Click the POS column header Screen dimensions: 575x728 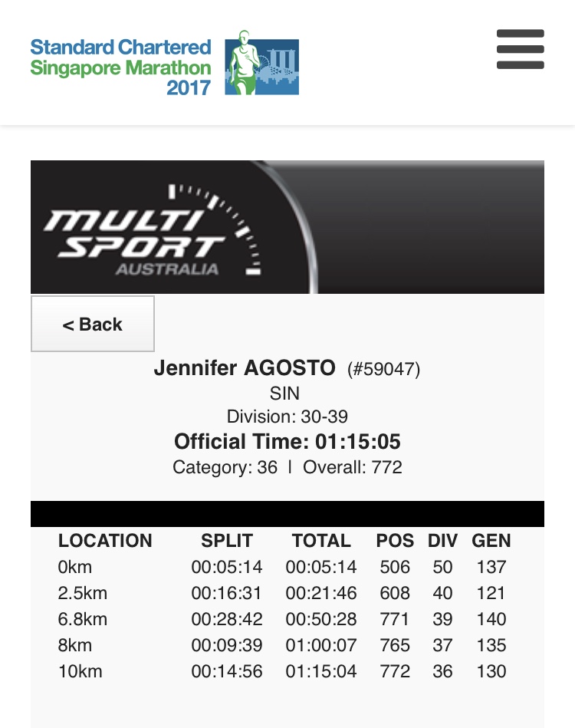click(395, 540)
